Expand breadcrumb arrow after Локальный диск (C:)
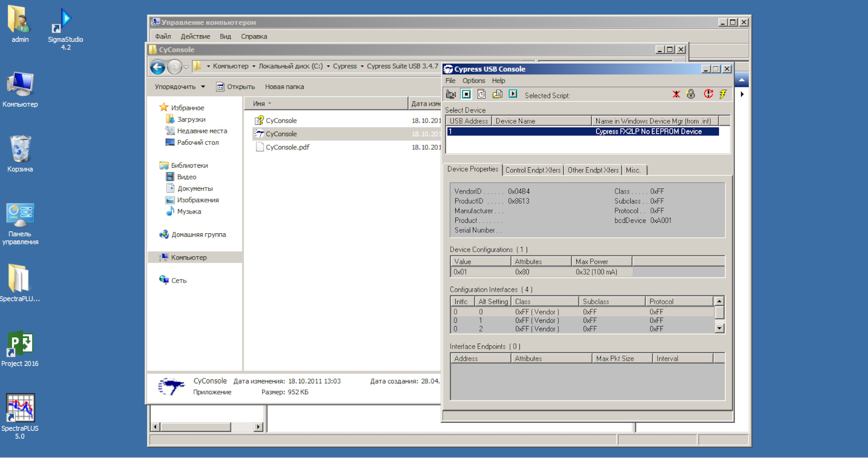The height and width of the screenshot is (458, 868). coord(328,66)
